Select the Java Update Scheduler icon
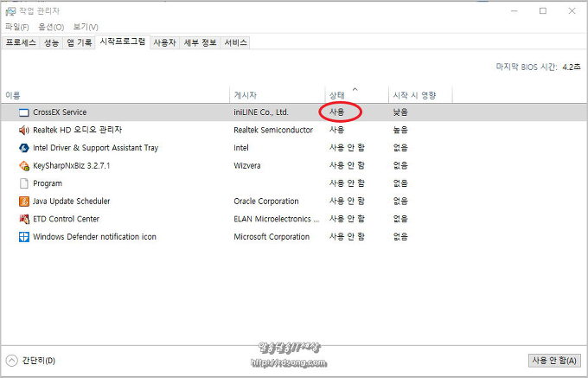The image size is (588, 378). click(x=24, y=202)
